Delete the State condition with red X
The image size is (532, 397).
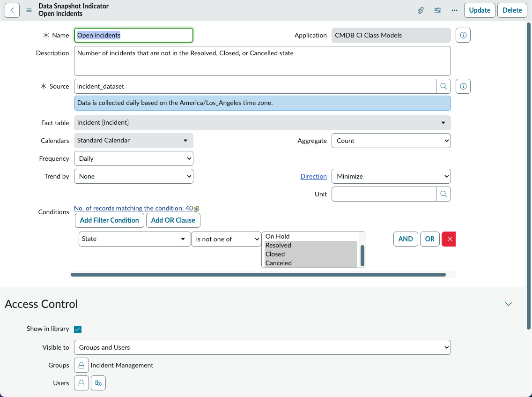(449, 239)
